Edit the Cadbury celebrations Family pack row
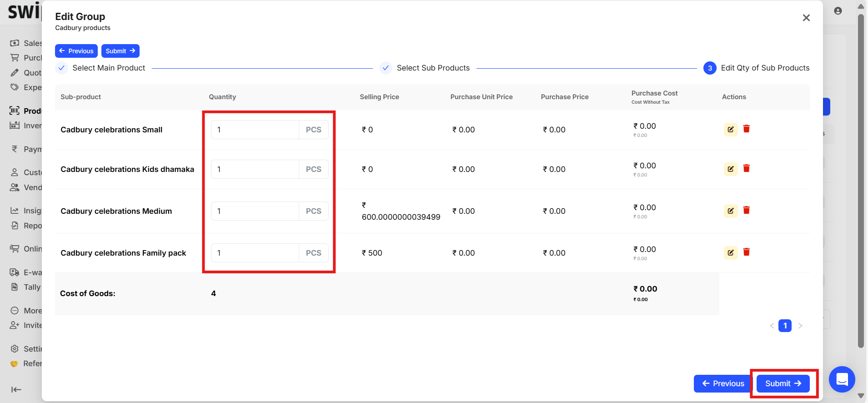 click(731, 252)
